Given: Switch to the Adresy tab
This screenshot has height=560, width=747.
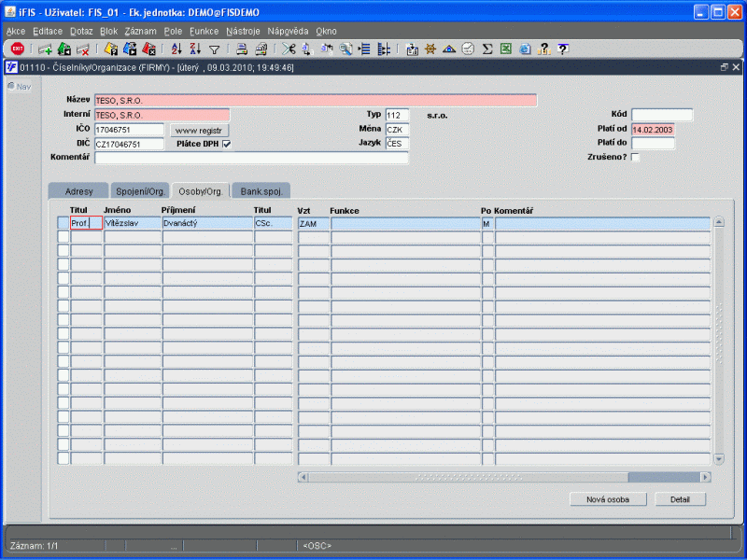Looking at the screenshot, I should coord(78,191).
